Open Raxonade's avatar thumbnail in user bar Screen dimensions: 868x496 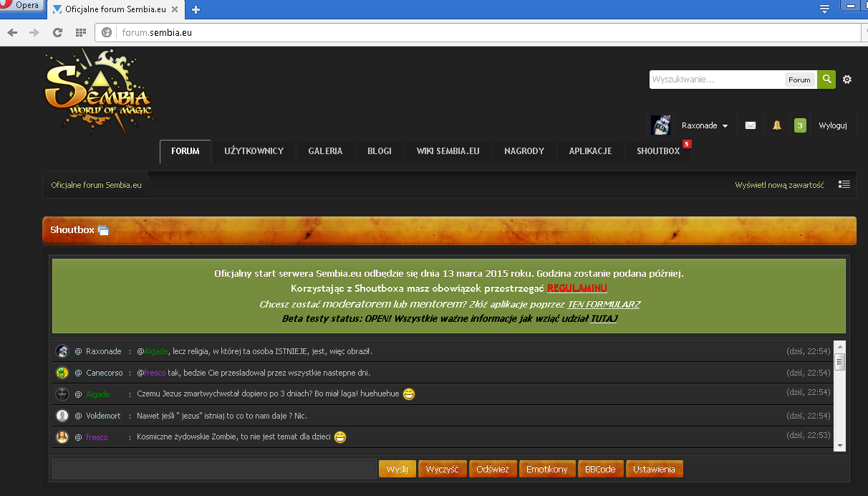click(x=661, y=125)
